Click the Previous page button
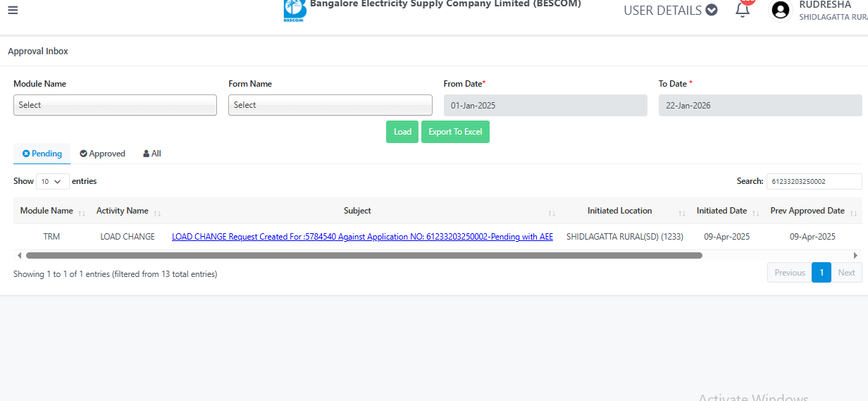The image size is (868, 401). click(789, 273)
